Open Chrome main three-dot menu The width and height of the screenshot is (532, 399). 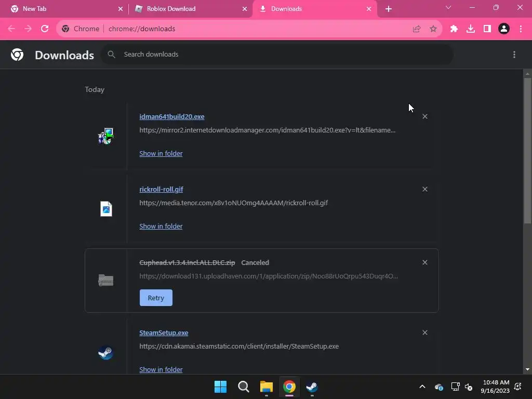point(521,29)
